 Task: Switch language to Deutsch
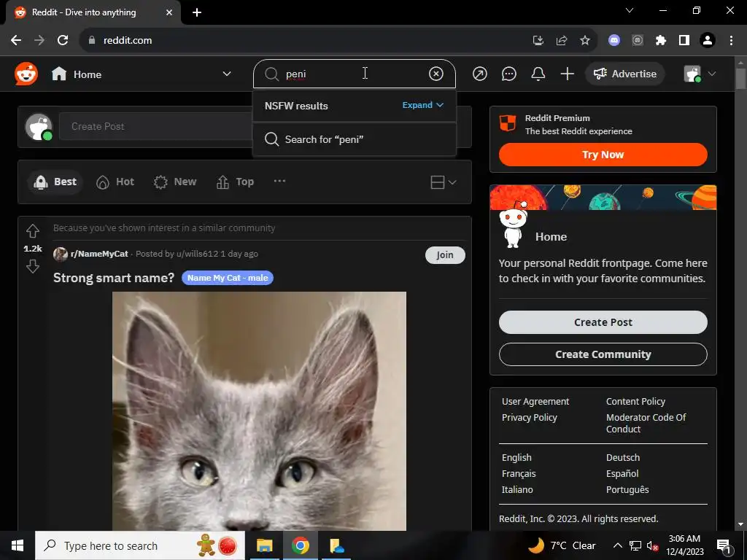623,458
